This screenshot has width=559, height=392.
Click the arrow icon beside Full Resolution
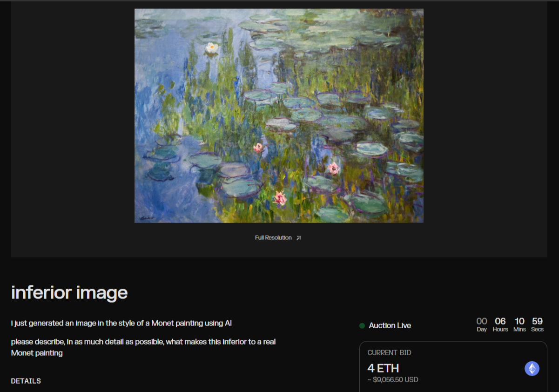299,238
